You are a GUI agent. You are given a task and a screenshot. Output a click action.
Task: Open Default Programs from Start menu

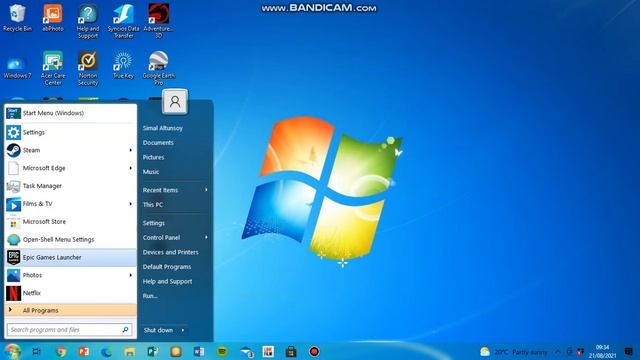[167, 267]
